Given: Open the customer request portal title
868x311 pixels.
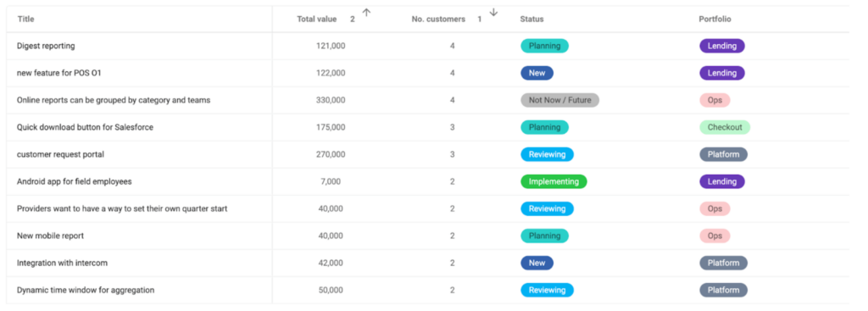Looking at the screenshot, I should pyautogui.click(x=60, y=154).
